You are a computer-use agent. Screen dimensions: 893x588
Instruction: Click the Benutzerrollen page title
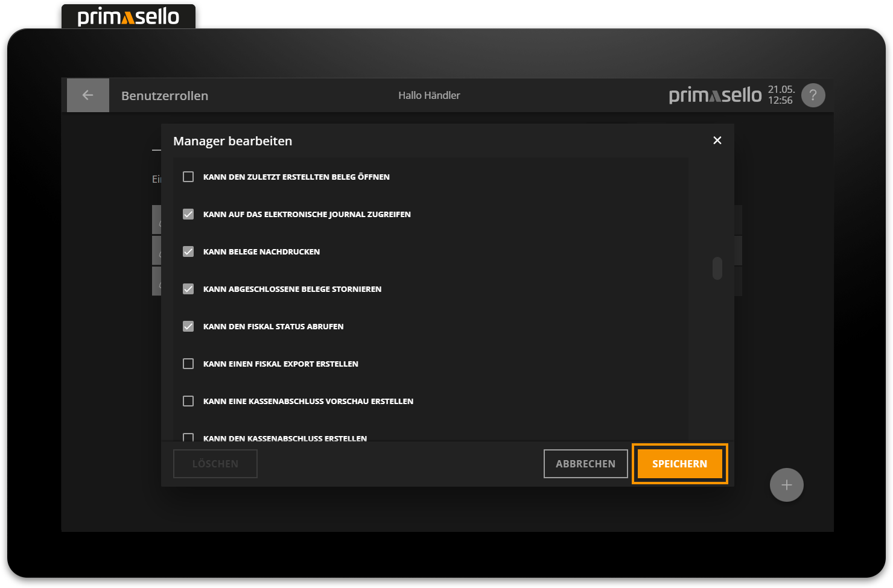165,96
